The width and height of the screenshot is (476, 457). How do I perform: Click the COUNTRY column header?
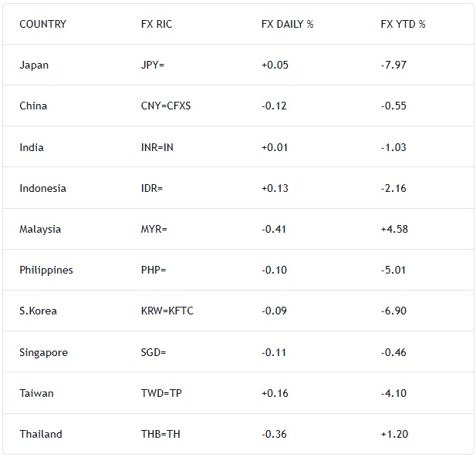(x=42, y=24)
